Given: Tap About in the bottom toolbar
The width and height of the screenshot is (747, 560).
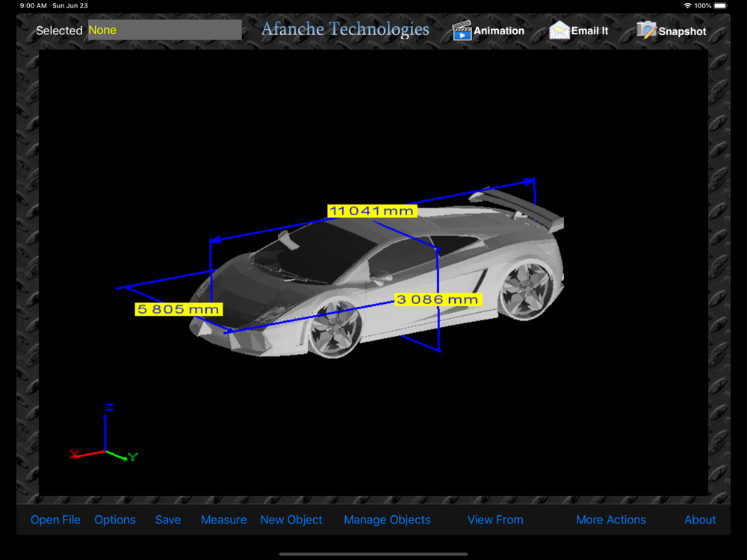Looking at the screenshot, I should [700, 520].
